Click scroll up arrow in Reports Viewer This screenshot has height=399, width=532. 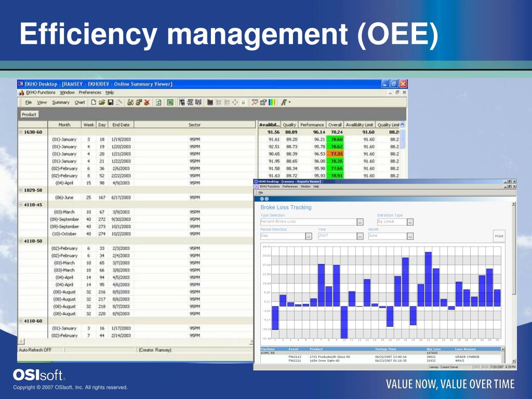[x=514, y=204]
